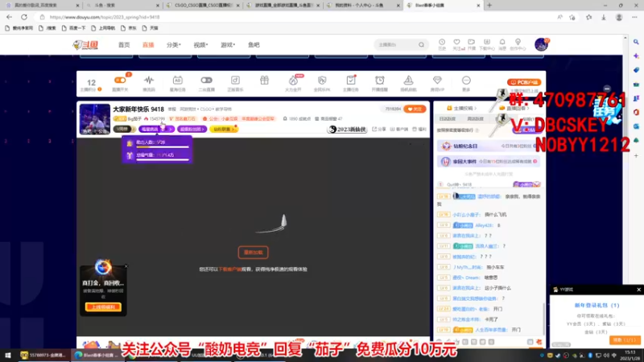Click 新年登录礼包 title in YY popup
Screen dimensions: 644x362
[597, 306]
